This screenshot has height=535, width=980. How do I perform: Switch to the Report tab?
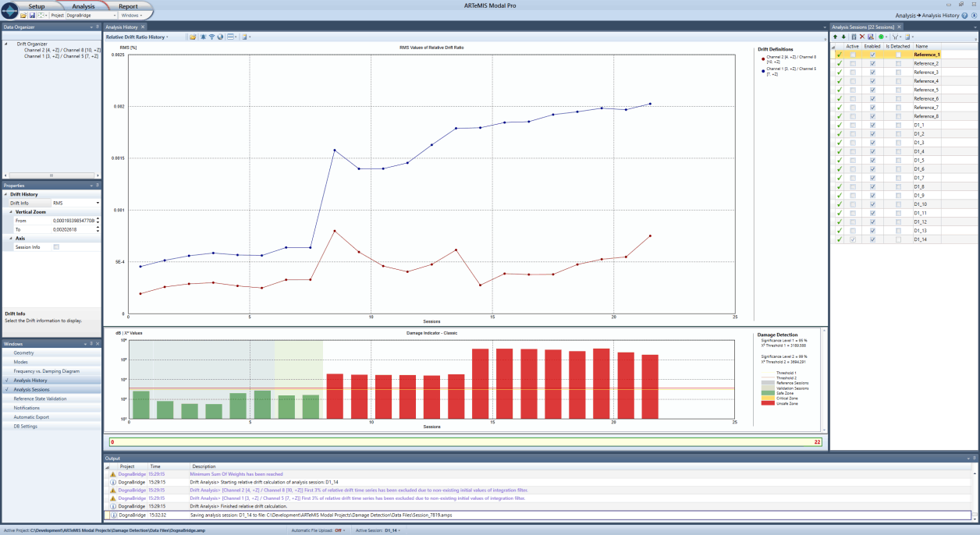click(x=128, y=6)
